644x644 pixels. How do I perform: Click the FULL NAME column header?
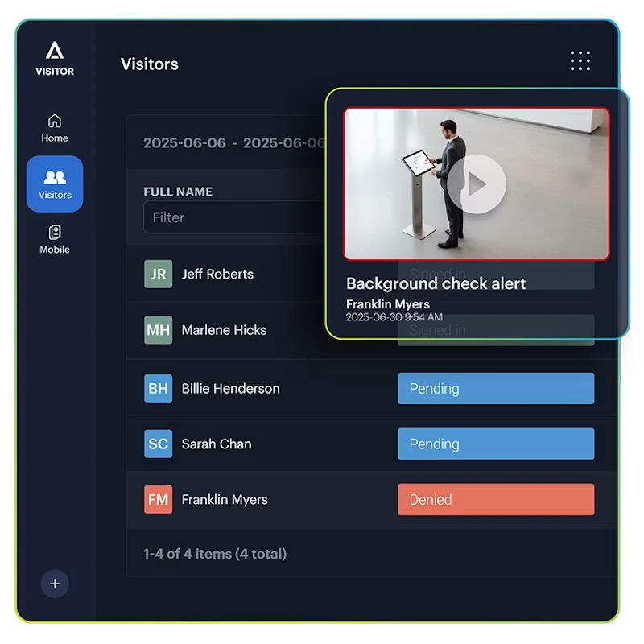178,192
